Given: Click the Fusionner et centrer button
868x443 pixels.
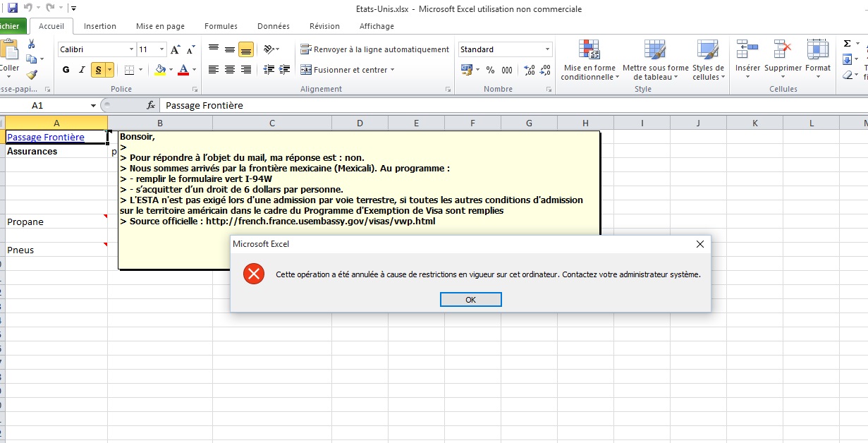Looking at the screenshot, I should 344,70.
